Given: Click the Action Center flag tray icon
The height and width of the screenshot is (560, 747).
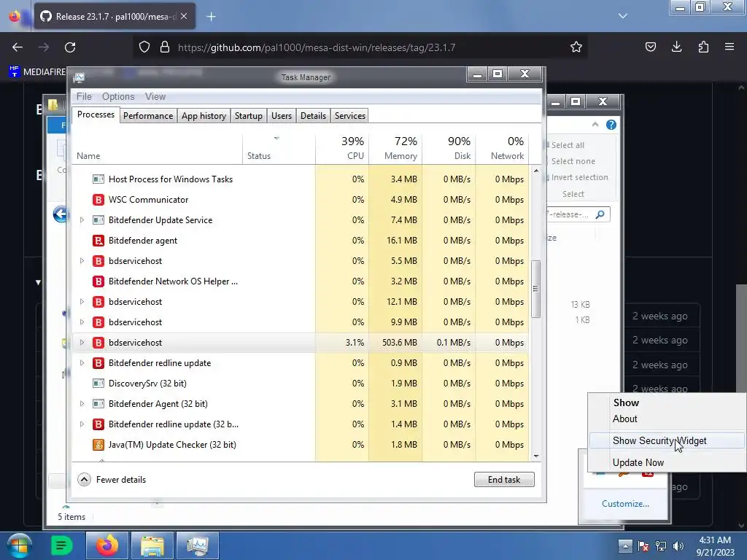Looking at the screenshot, I should 643,546.
